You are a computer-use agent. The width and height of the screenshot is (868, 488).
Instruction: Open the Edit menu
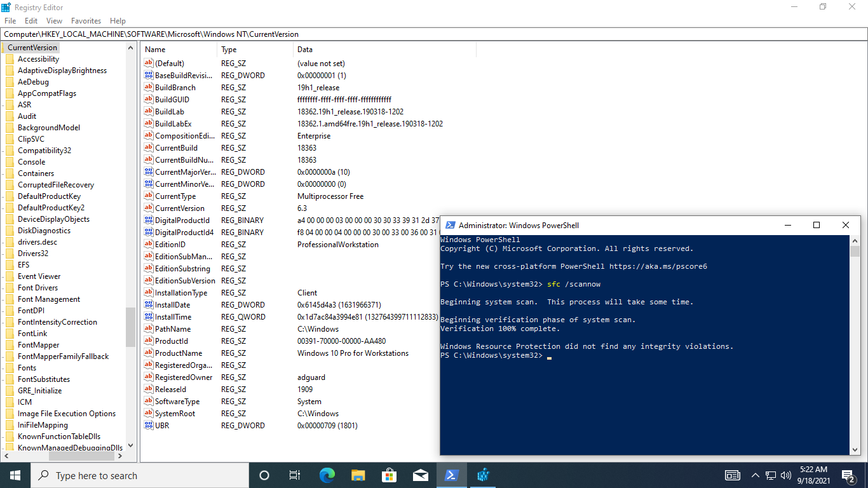point(31,21)
